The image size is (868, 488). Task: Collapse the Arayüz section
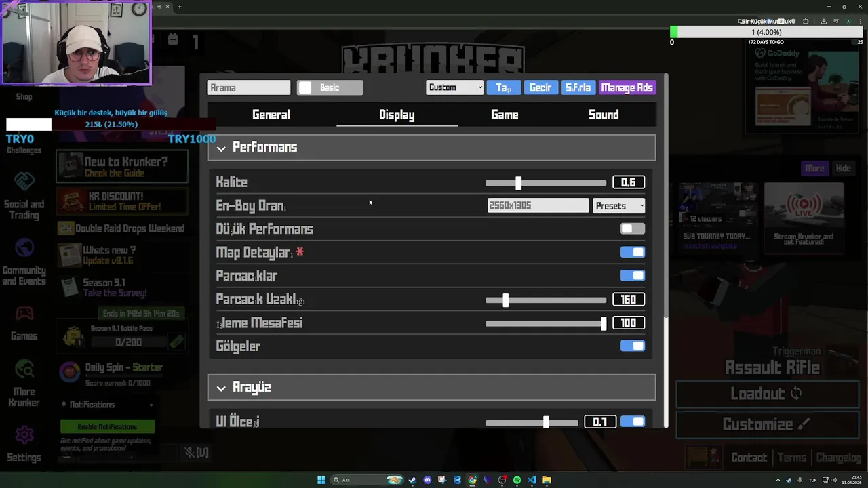[432, 387]
